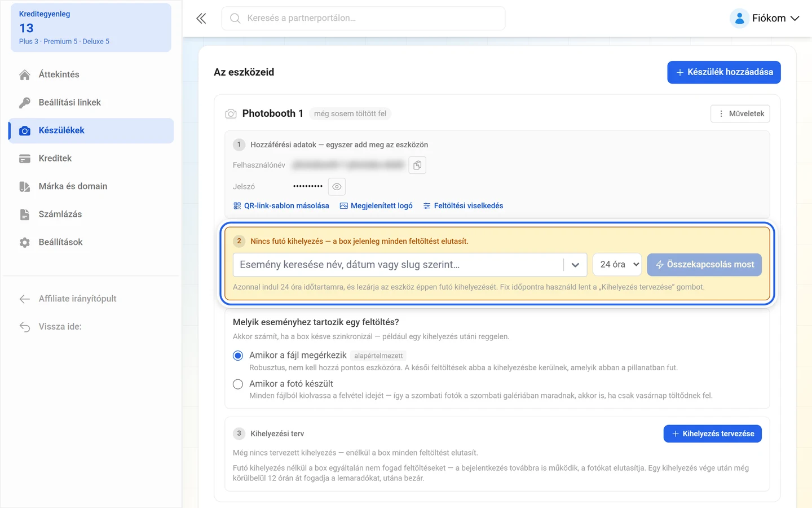Screen dimensions: 812x508
Task: Expand the event search combo box chevron
Action: pos(575,265)
